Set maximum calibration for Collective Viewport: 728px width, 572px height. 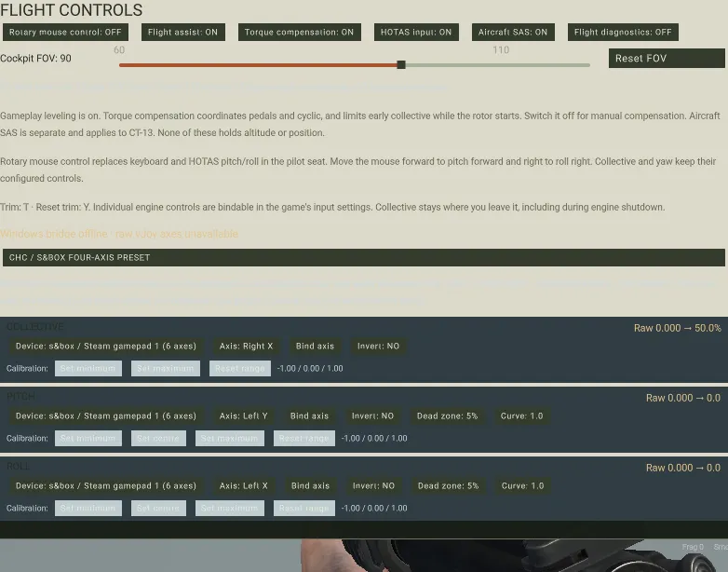coord(166,369)
